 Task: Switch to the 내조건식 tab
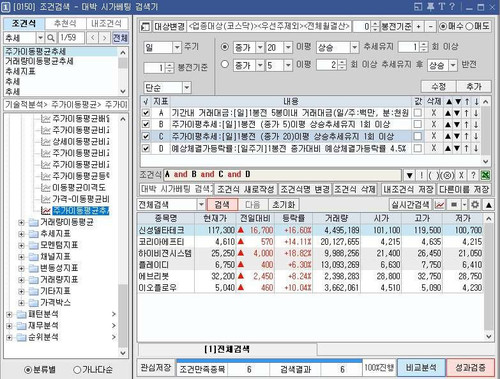pyautogui.click(x=107, y=23)
